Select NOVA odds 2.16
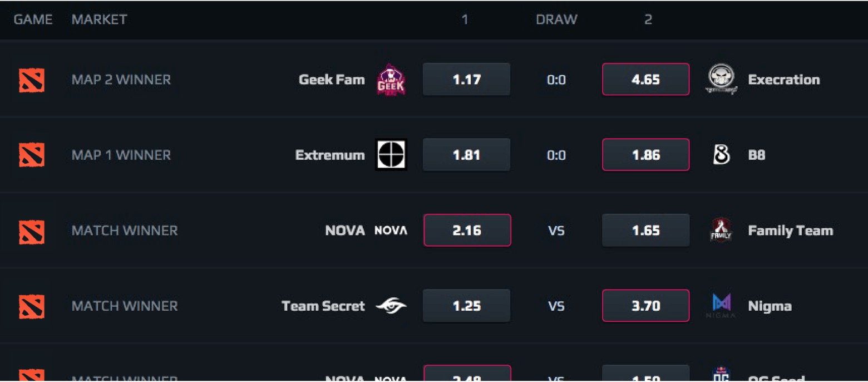 point(467,230)
